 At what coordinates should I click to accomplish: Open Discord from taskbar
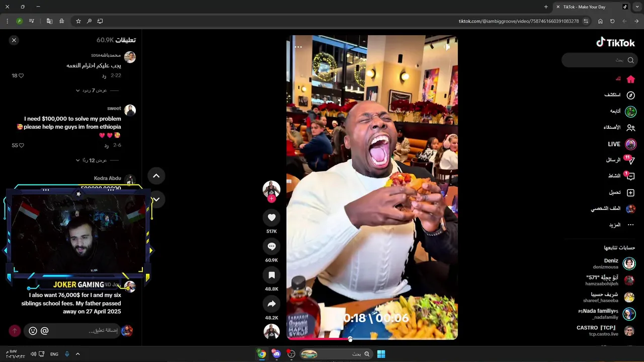(276, 354)
